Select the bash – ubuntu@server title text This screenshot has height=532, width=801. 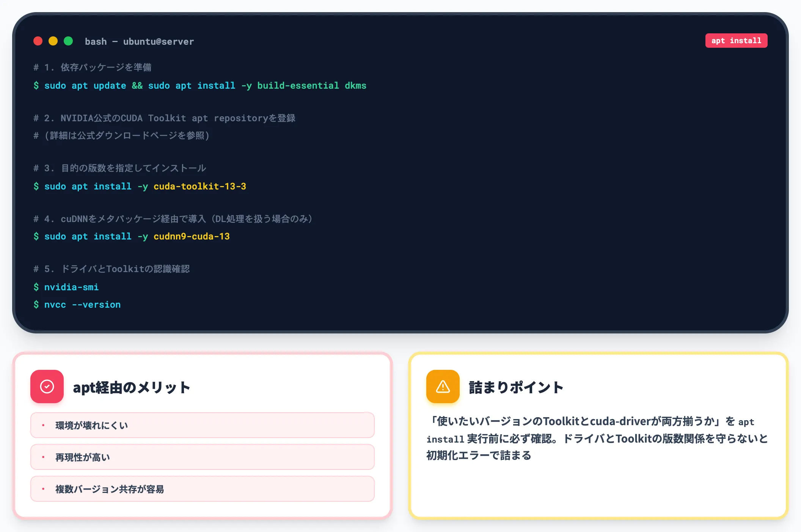pyautogui.click(x=139, y=41)
